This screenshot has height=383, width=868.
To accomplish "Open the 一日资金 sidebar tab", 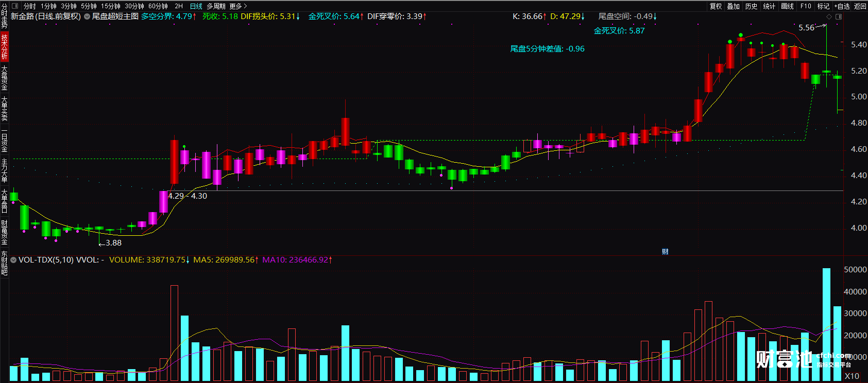I will 4,140.
